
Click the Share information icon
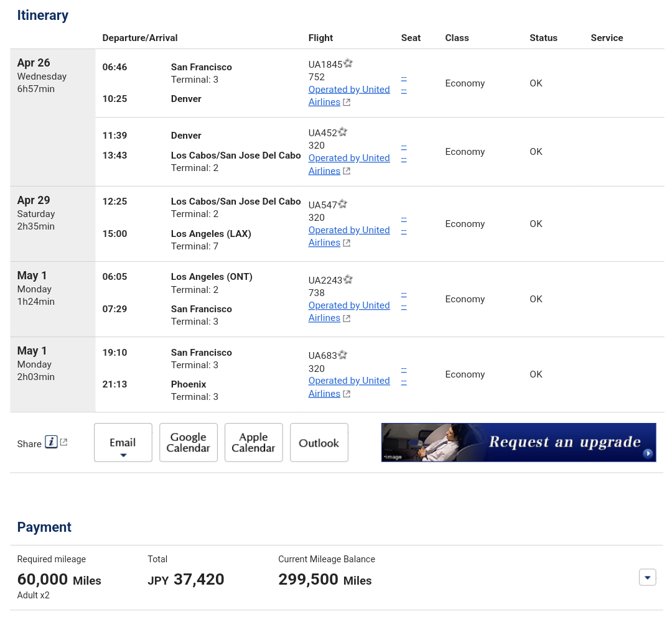click(51, 442)
